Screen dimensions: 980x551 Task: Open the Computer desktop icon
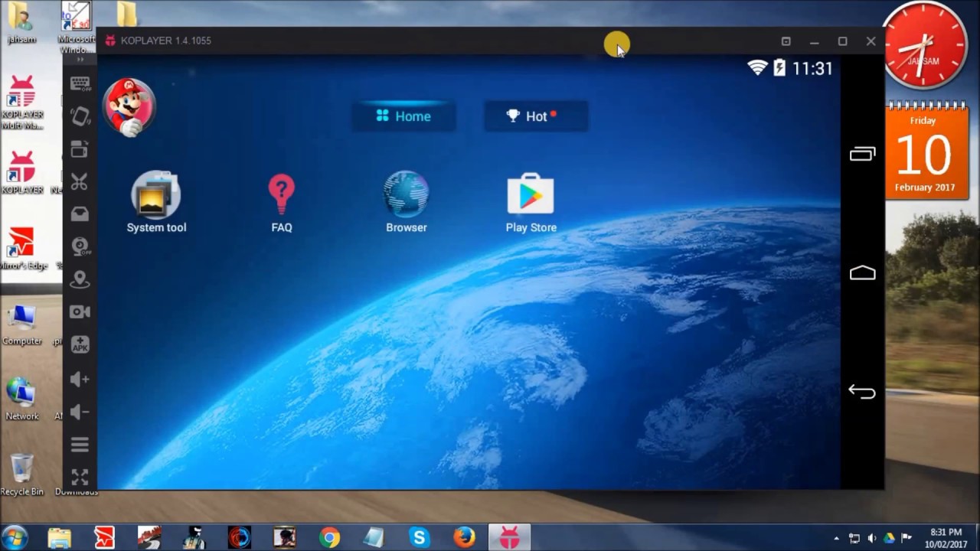click(22, 325)
